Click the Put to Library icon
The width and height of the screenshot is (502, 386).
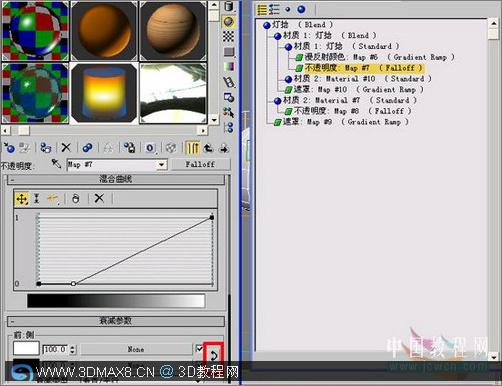tap(129, 148)
